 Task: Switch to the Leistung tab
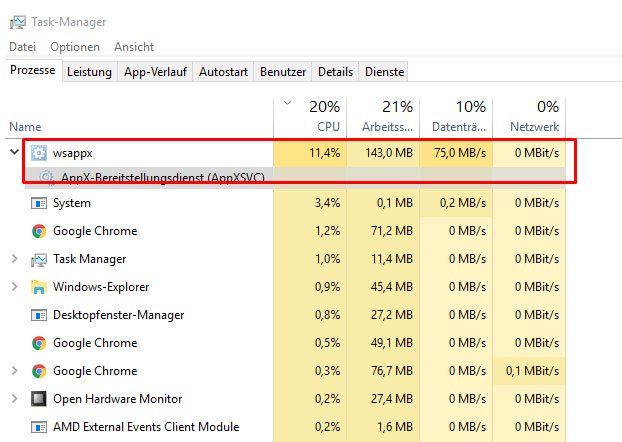tap(89, 72)
